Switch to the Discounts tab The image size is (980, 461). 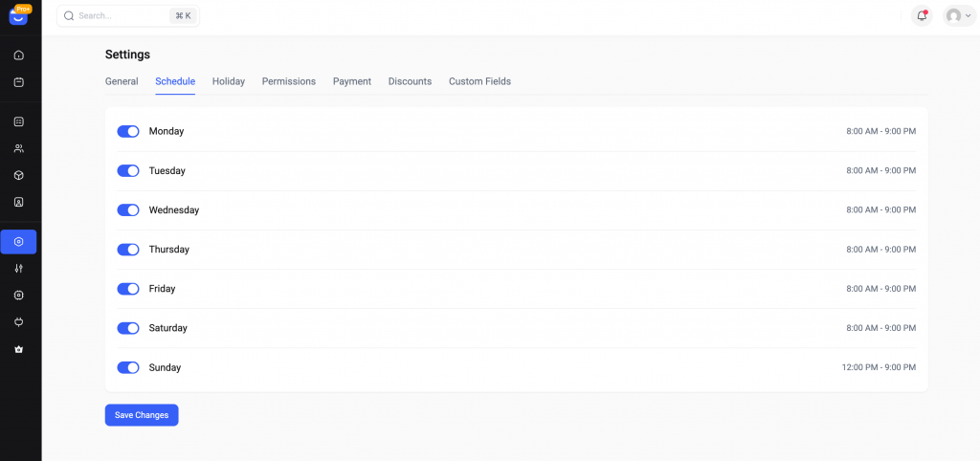[410, 81]
